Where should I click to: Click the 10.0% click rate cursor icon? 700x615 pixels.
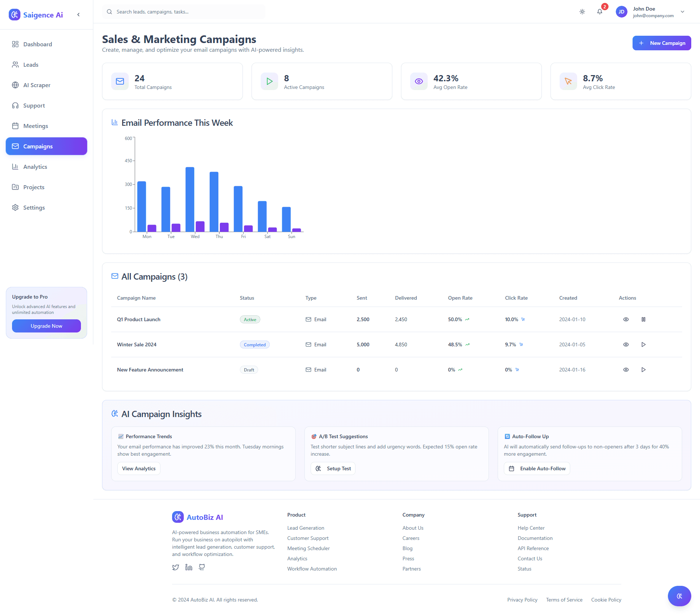523,319
